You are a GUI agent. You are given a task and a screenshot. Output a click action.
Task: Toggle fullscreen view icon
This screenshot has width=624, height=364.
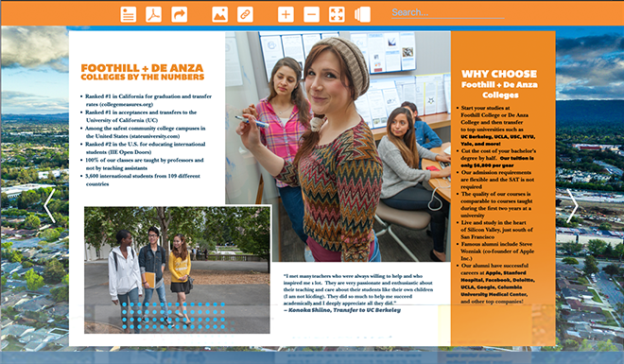click(x=338, y=14)
